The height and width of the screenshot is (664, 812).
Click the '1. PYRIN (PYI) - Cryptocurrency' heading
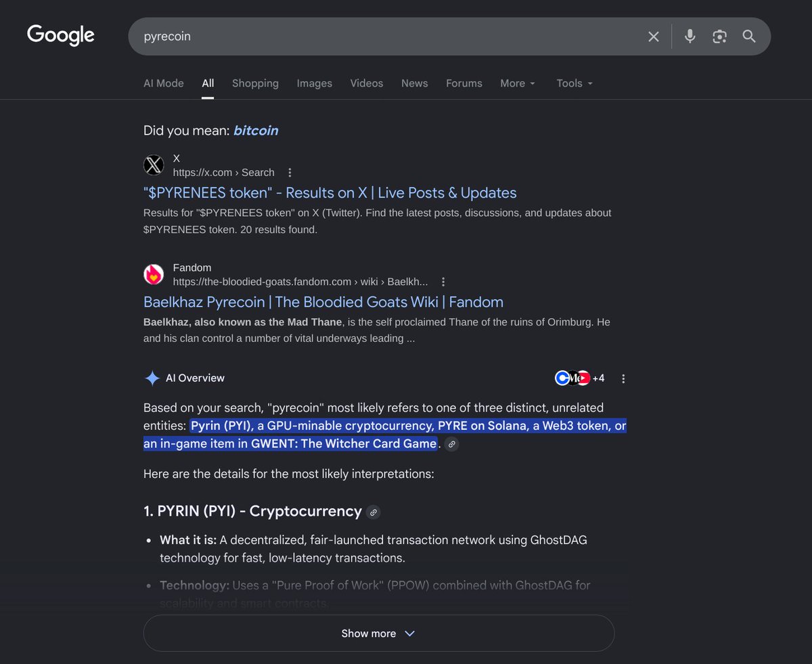[252, 511]
